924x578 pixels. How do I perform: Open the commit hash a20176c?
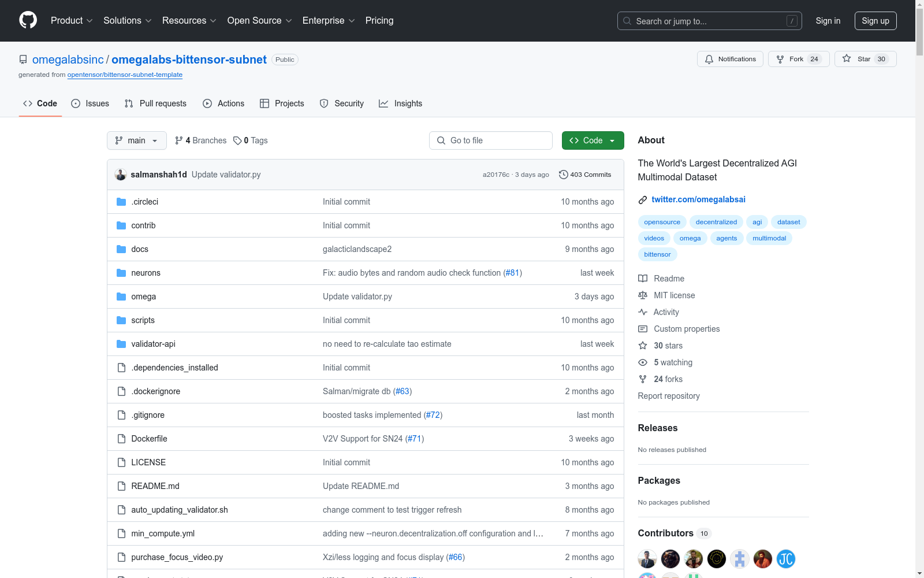pos(496,175)
